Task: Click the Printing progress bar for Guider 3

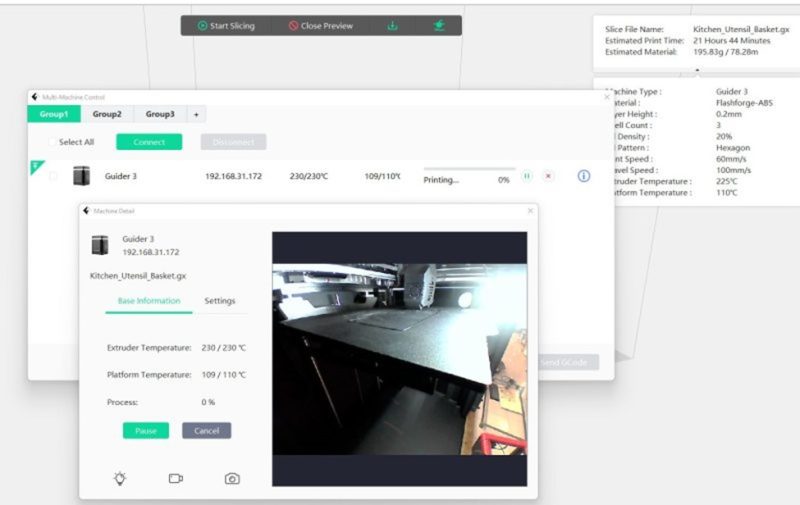Action: 469,169
